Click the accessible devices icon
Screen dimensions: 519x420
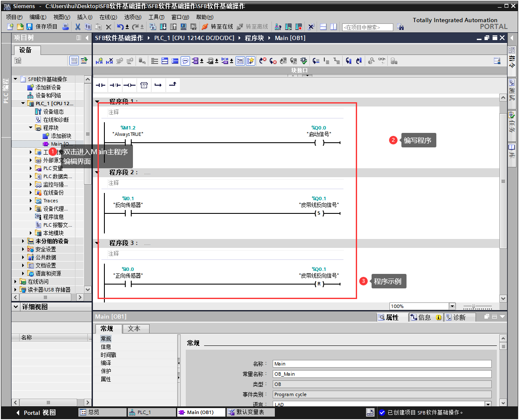(x=278, y=27)
